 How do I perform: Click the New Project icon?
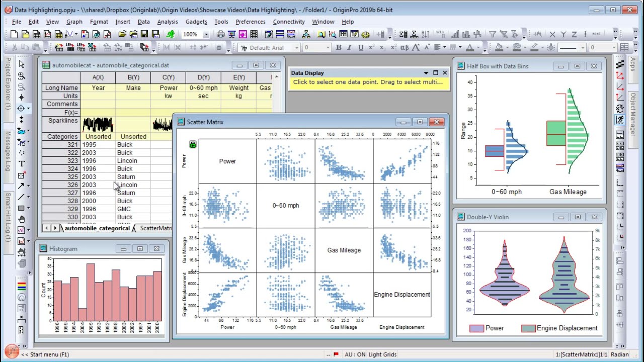coord(14,34)
